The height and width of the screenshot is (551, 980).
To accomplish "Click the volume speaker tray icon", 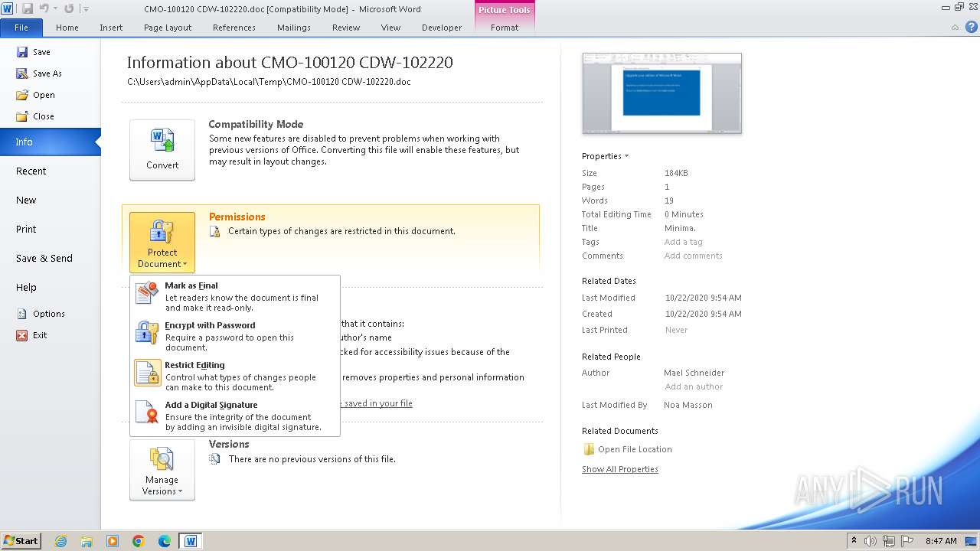I will pyautogui.click(x=872, y=540).
